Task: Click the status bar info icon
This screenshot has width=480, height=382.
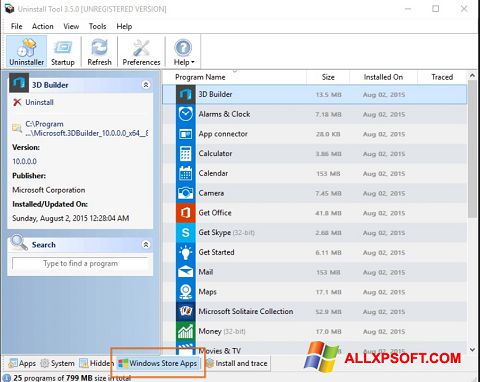Action: point(7,378)
